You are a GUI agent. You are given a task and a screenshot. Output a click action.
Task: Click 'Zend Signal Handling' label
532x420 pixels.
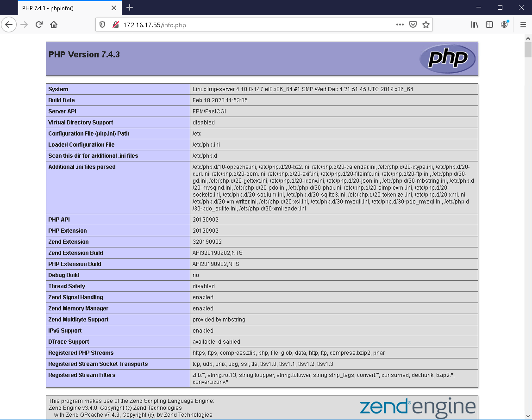pyautogui.click(x=75, y=297)
